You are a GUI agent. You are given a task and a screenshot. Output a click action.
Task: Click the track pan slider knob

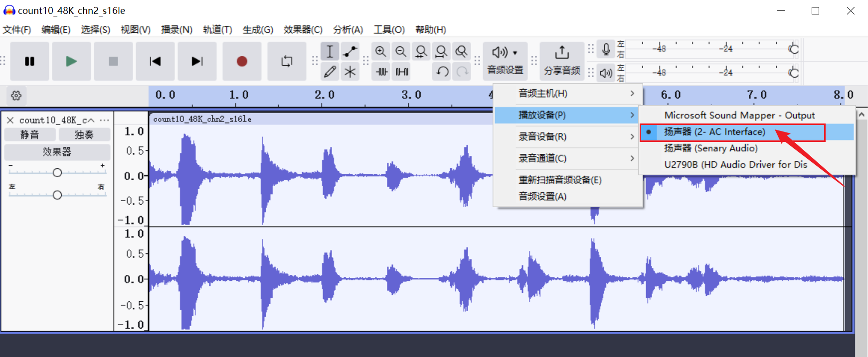[x=57, y=195]
